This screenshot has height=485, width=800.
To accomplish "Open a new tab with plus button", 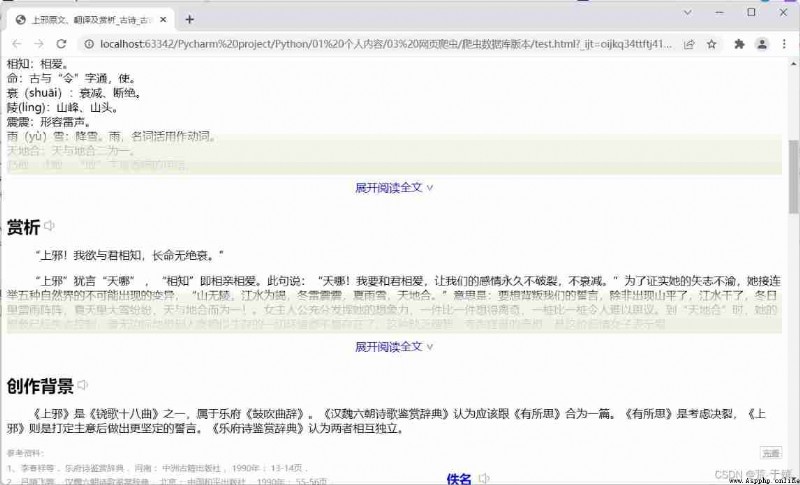I will click(x=189, y=19).
